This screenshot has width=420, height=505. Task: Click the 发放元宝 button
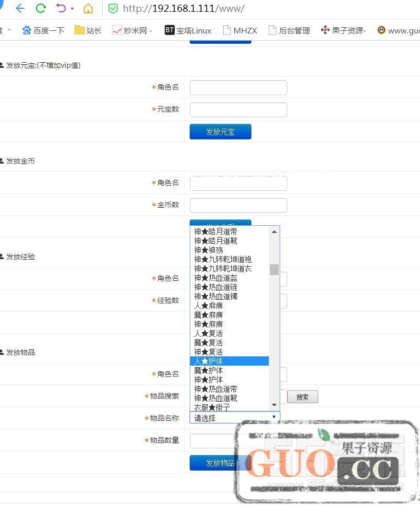pos(220,132)
